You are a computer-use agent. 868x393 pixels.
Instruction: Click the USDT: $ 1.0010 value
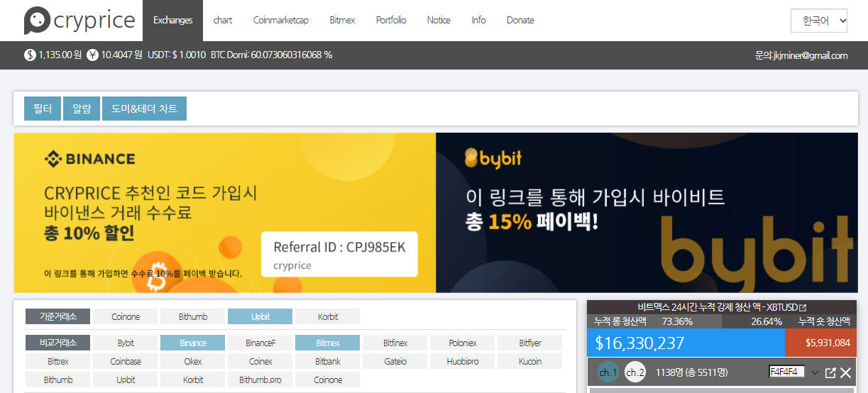coord(177,55)
